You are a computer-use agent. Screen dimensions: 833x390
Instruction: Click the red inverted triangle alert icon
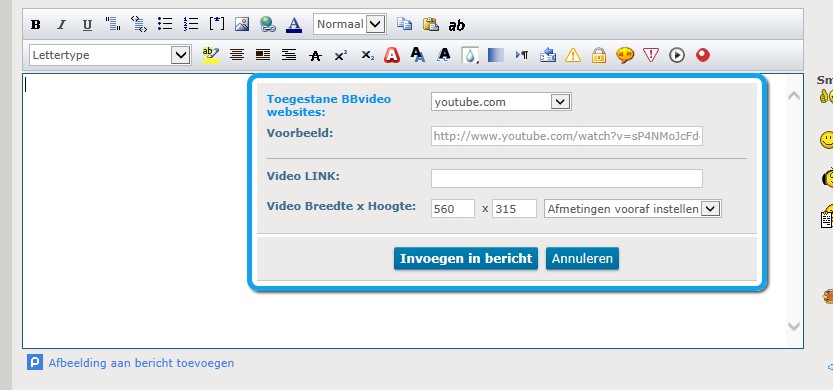[x=651, y=55]
